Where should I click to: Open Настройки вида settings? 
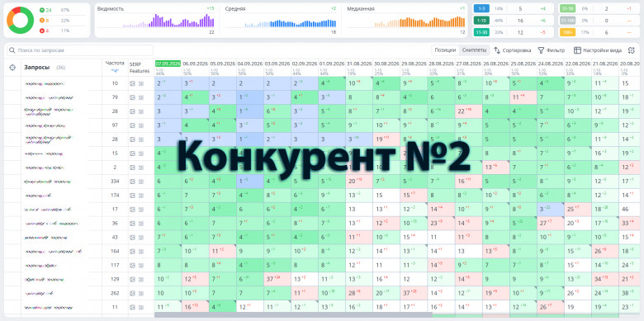pos(598,50)
